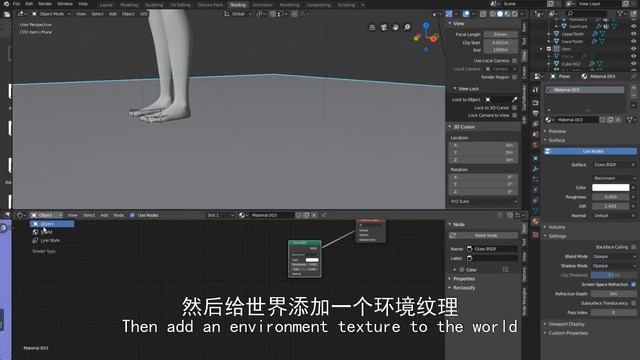Expand the Volume panel
Screen dimensions: 640x360
(x=556, y=227)
